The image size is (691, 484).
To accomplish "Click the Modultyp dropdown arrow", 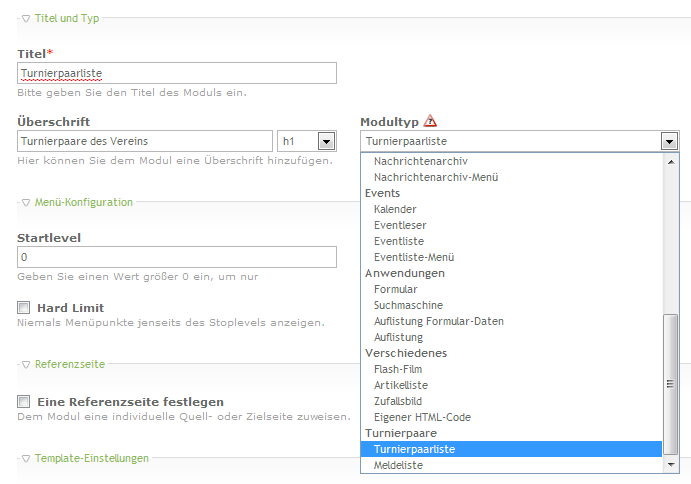I will pyautogui.click(x=669, y=142).
